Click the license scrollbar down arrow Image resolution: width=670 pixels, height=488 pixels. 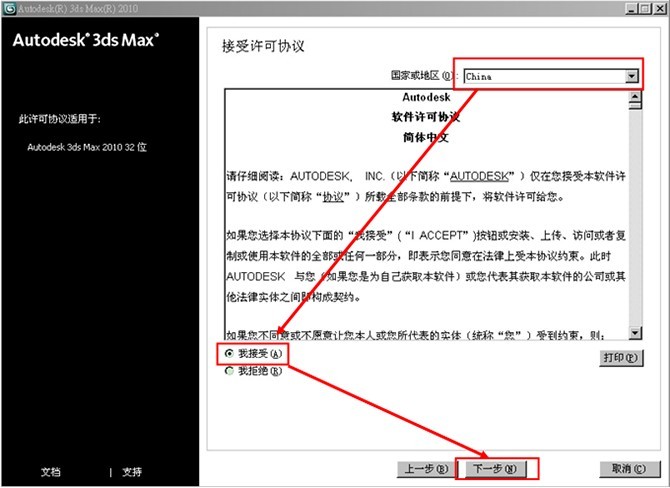click(x=635, y=333)
